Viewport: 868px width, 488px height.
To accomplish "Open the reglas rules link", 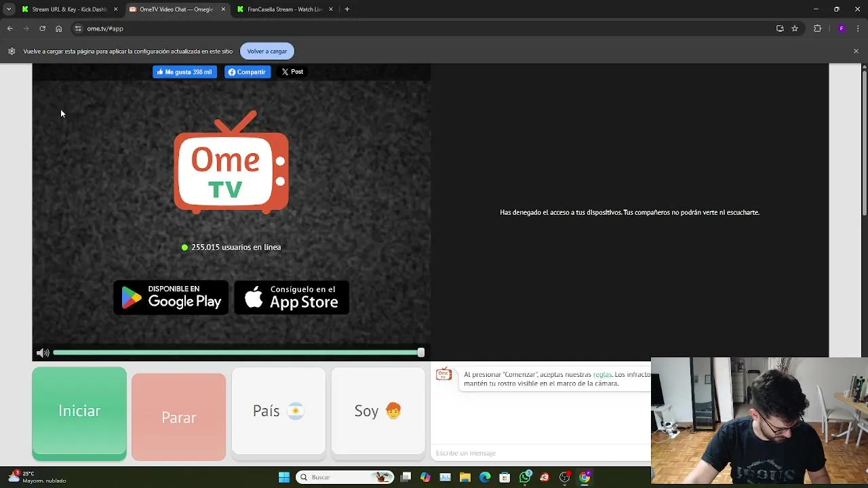I will pyautogui.click(x=602, y=374).
